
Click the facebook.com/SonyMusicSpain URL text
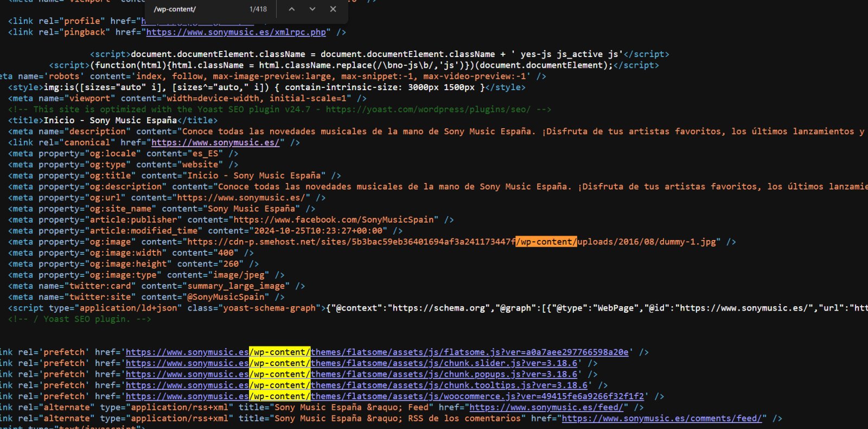click(334, 220)
